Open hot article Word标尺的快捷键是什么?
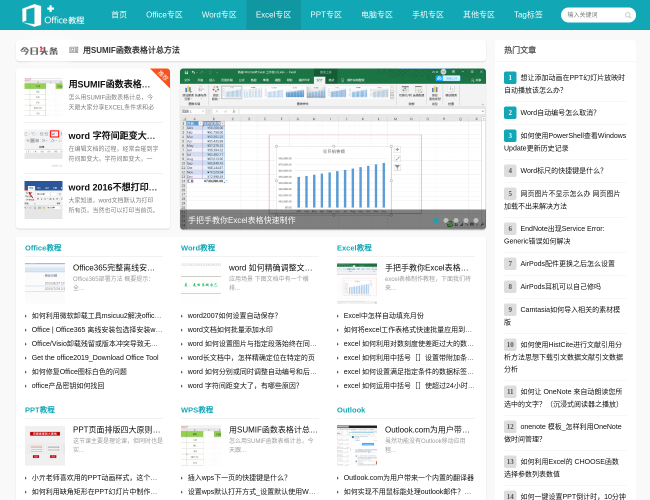Screen dimensions: 650x500 pos(562,170)
